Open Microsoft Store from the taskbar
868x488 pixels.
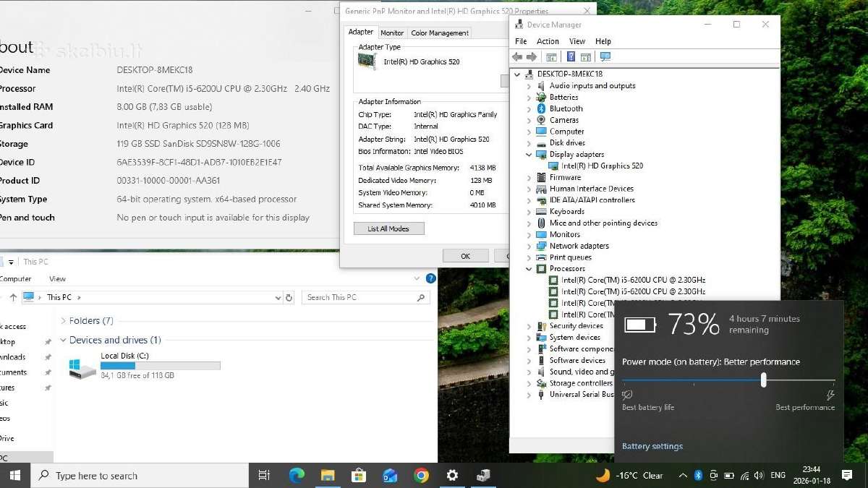(358, 475)
